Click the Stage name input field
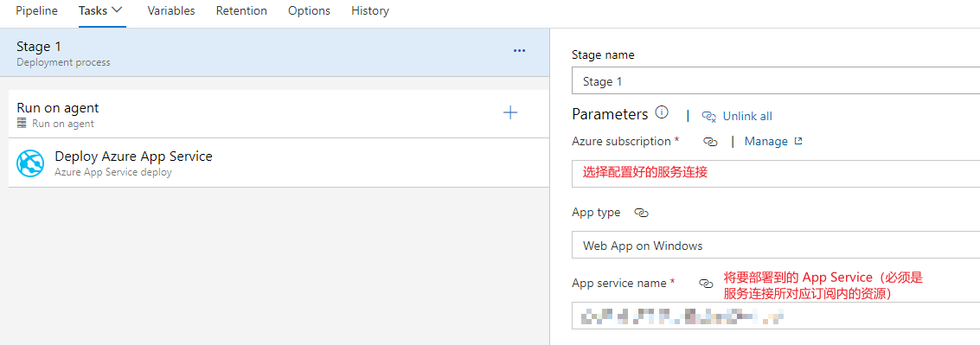This screenshot has width=980, height=345. [776, 80]
